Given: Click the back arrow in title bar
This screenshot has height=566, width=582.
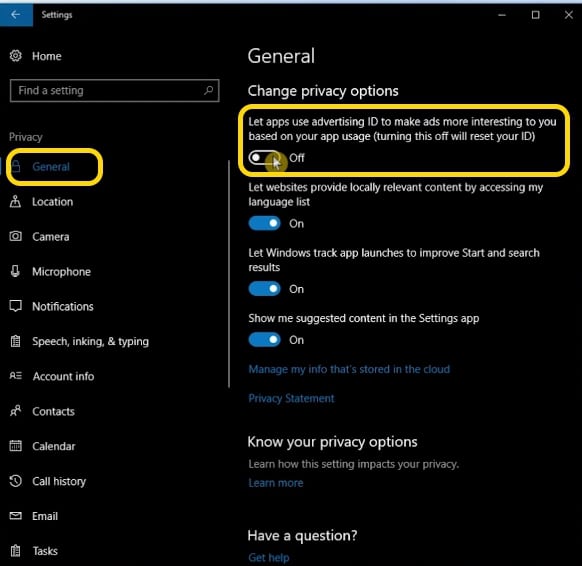Looking at the screenshot, I should click(16, 14).
